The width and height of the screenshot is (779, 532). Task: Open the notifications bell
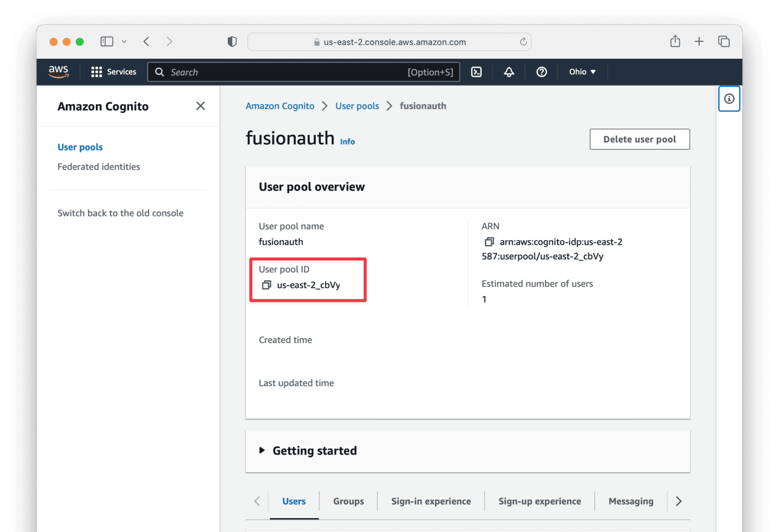tap(509, 72)
